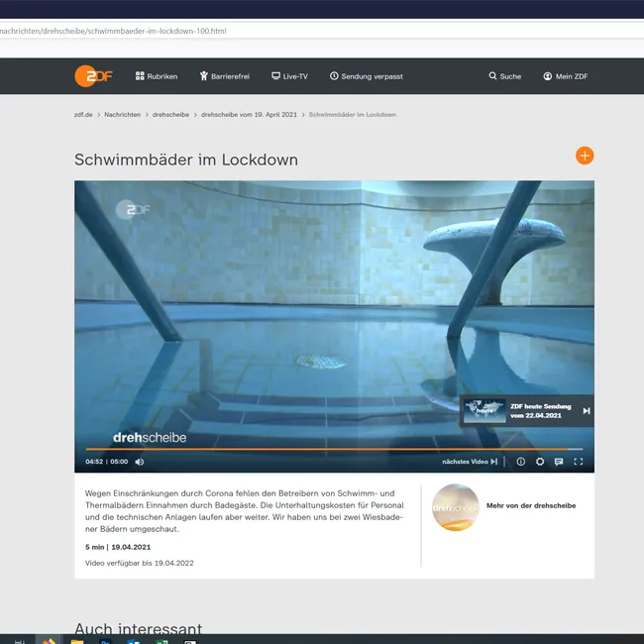
Task: Open Mehr von der drehscheibe link
Action: click(531, 505)
